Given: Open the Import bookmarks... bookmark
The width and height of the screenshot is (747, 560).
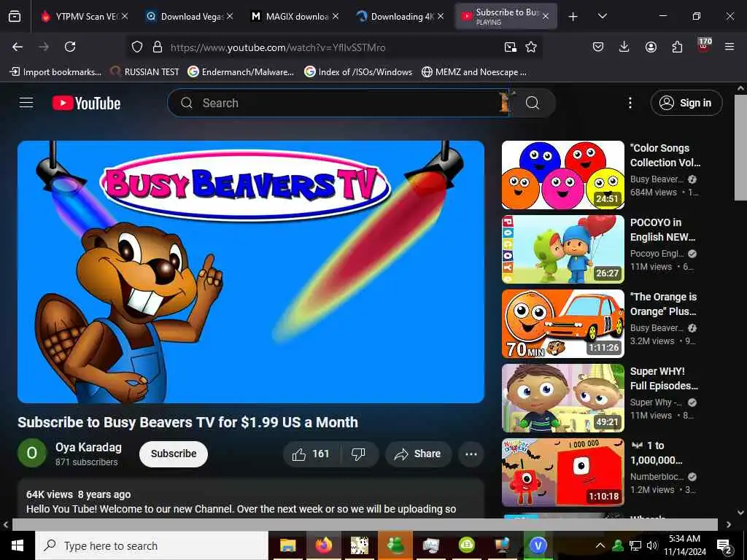Looking at the screenshot, I should coord(55,72).
